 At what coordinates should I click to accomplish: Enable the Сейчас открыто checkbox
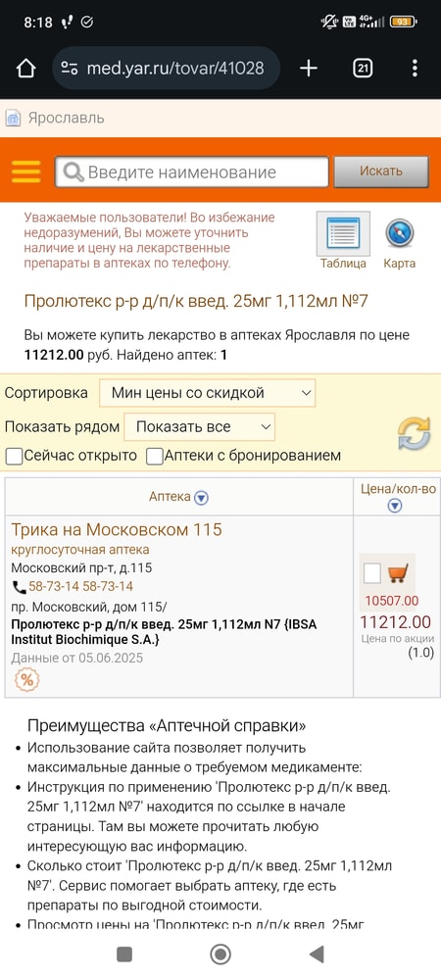(x=14, y=457)
